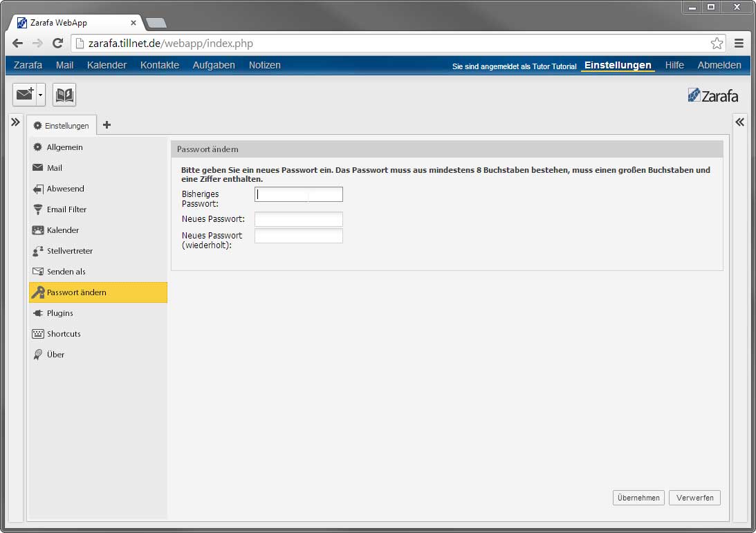Expand the left collapsed panel
756x533 pixels.
point(15,122)
